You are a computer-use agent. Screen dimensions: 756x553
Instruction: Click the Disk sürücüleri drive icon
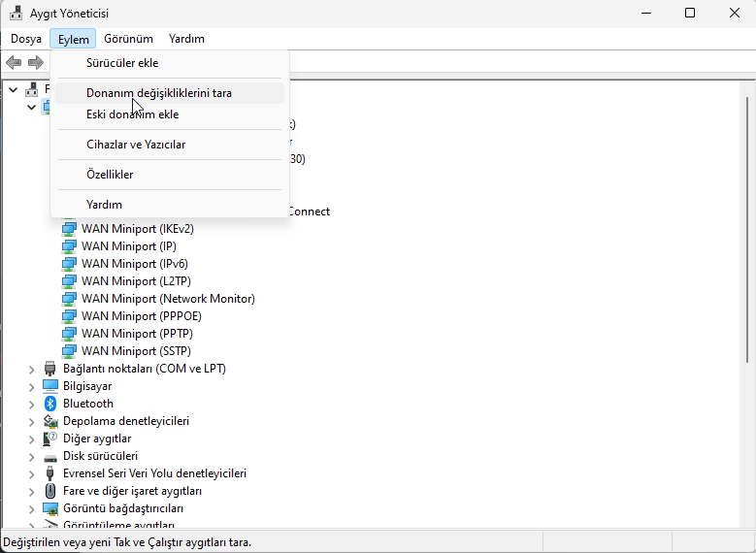coord(50,457)
